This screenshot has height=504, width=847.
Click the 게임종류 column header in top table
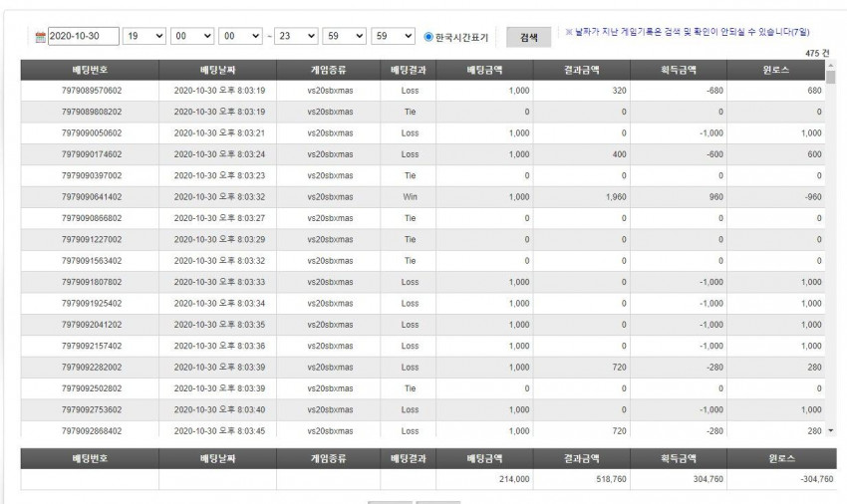329,71
